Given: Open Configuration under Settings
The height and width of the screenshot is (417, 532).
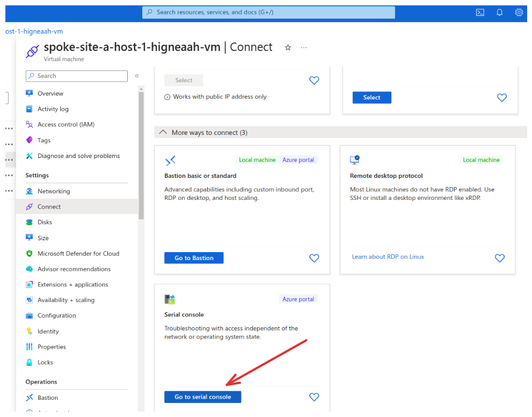Looking at the screenshot, I should [57, 315].
